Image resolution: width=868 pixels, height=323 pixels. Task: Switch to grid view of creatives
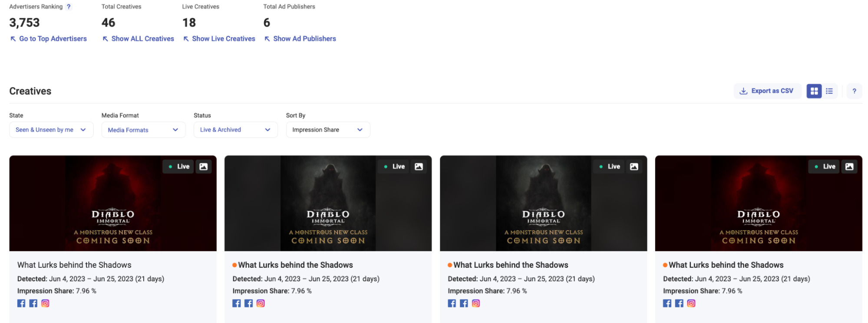(814, 91)
